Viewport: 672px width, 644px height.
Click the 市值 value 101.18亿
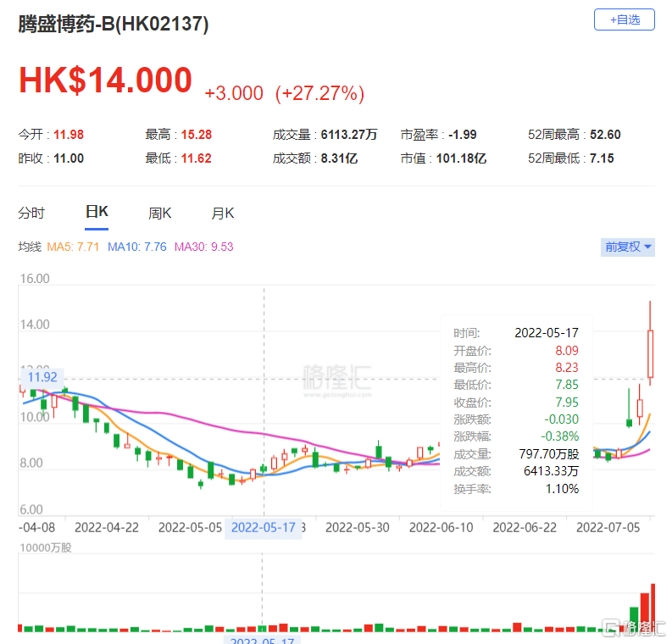pos(461,158)
